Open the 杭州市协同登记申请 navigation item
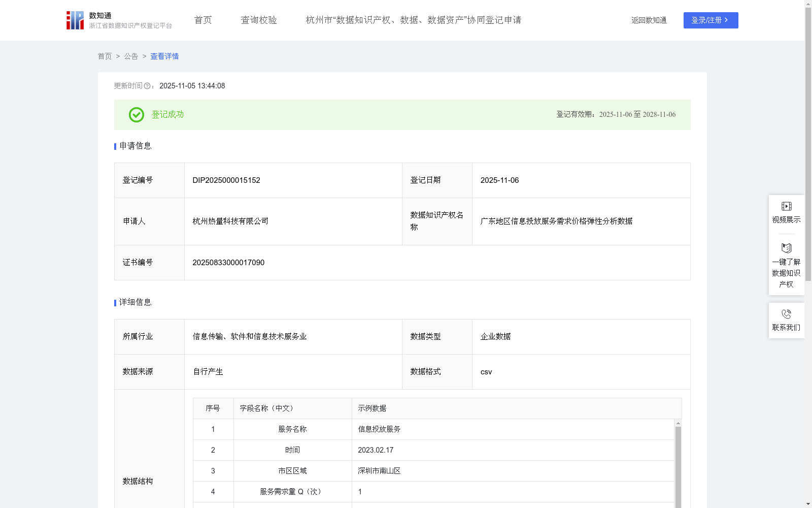Screen dimensions: 812x508 tap(414, 20)
